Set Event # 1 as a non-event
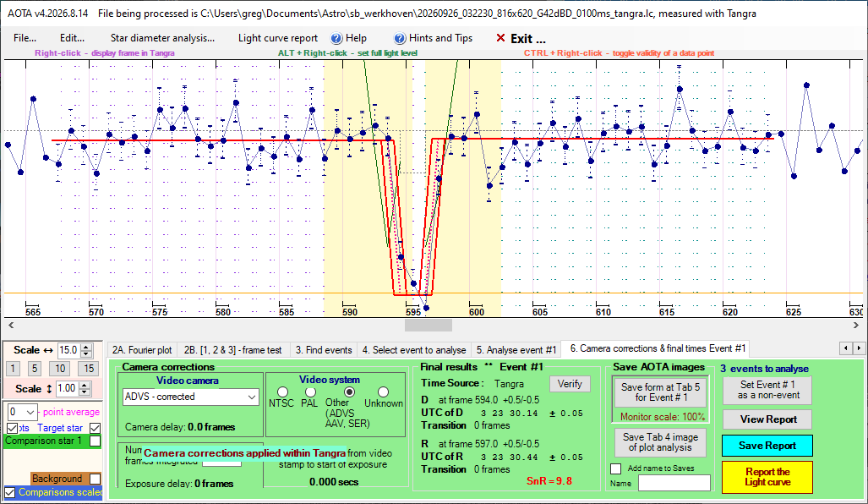This screenshot has width=868, height=504. coord(767,390)
